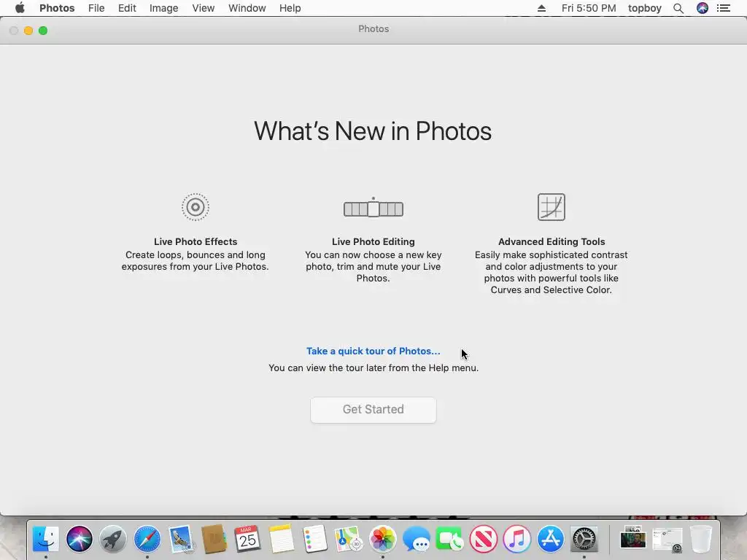Open the View menu

pos(204,8)
